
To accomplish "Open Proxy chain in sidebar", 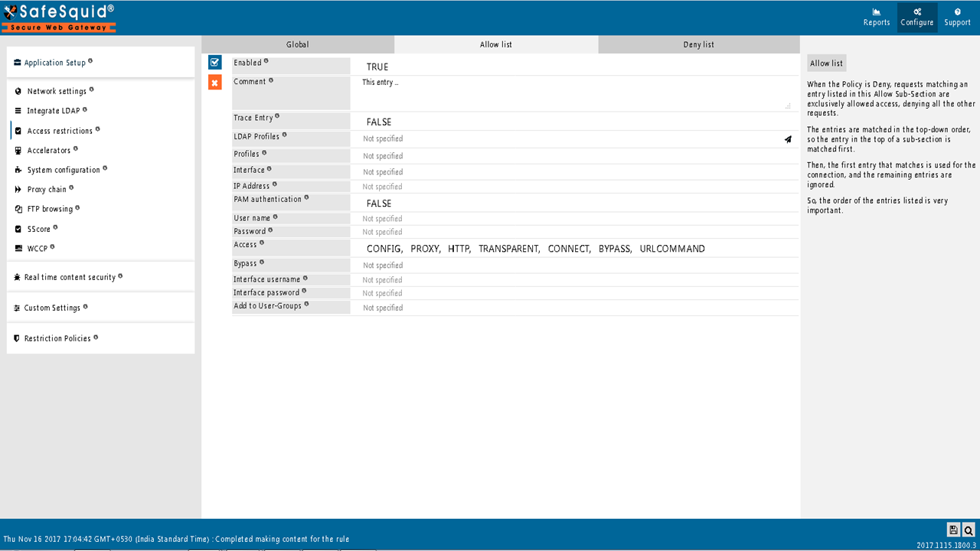I will 47,189.
